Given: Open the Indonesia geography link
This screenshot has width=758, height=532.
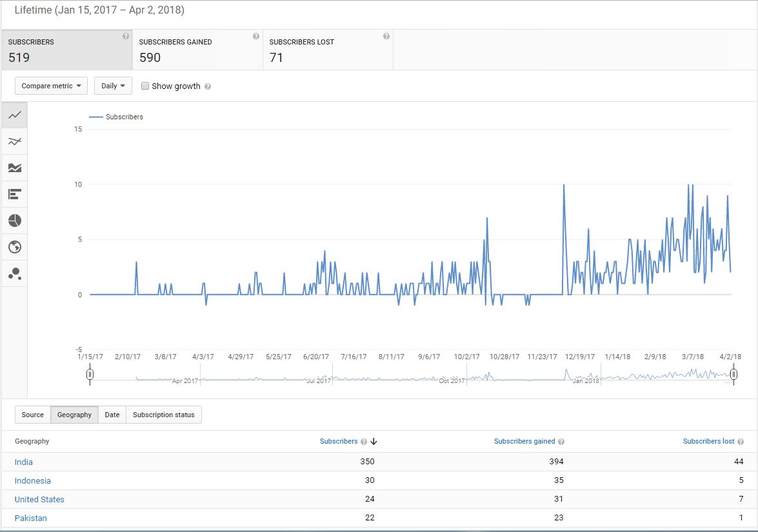Looking at the screenshot, I should [32, 481].
